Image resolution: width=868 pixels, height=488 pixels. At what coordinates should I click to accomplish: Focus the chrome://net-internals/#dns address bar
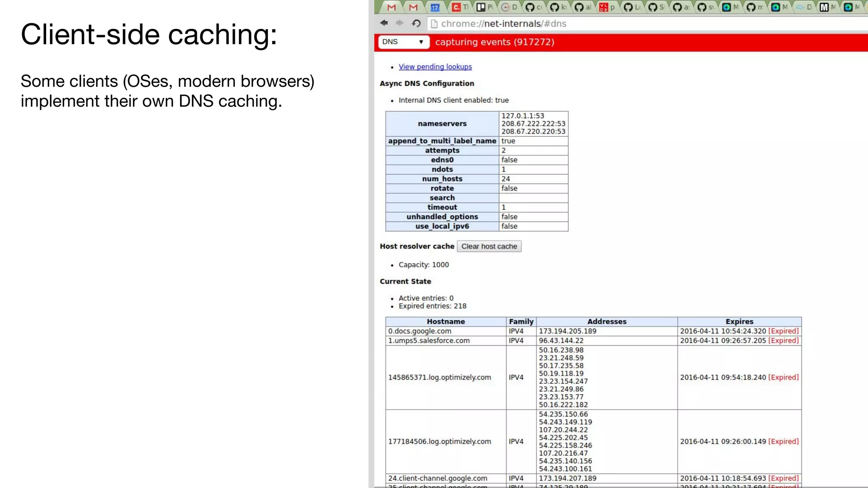[648, 24]
